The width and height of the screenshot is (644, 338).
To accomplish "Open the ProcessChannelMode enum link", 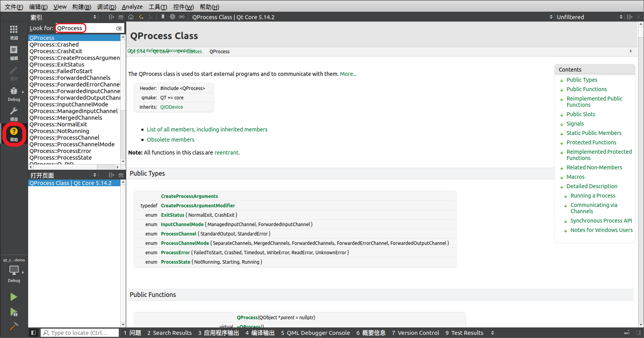I will pyautogui.click(x=185, y=243).
